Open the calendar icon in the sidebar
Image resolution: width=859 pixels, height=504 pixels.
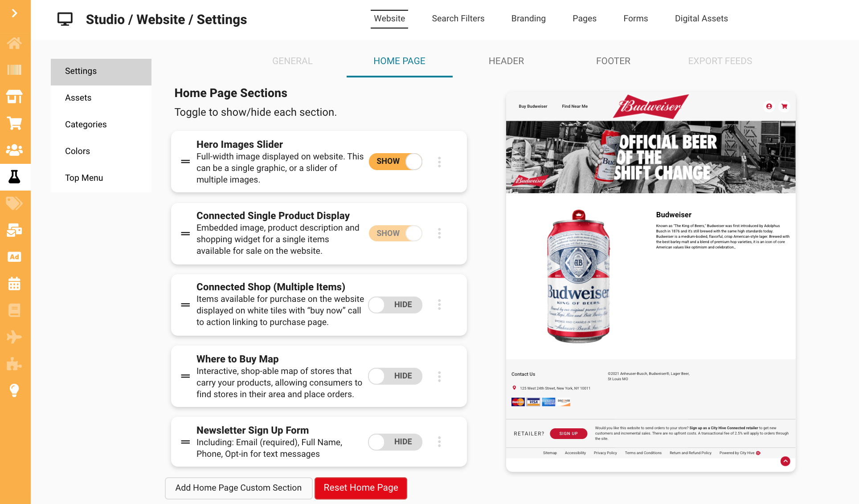[14, 284]
